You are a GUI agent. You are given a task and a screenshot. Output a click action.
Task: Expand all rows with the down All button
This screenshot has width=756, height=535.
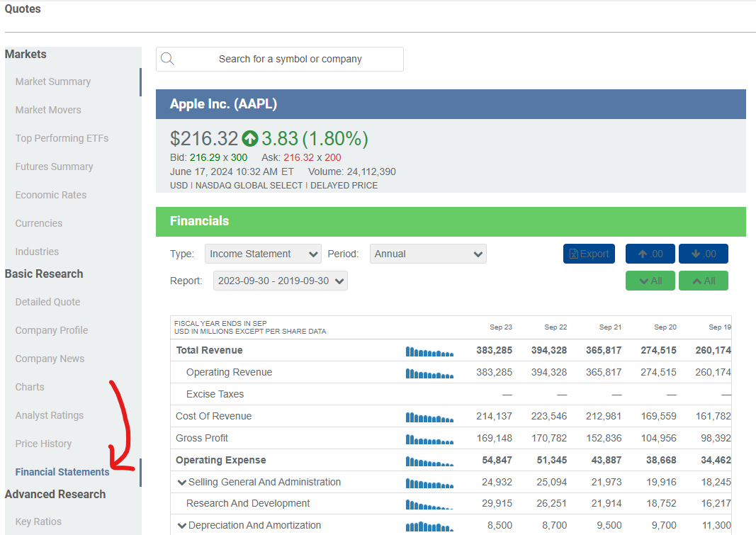[x=650, y=281]
